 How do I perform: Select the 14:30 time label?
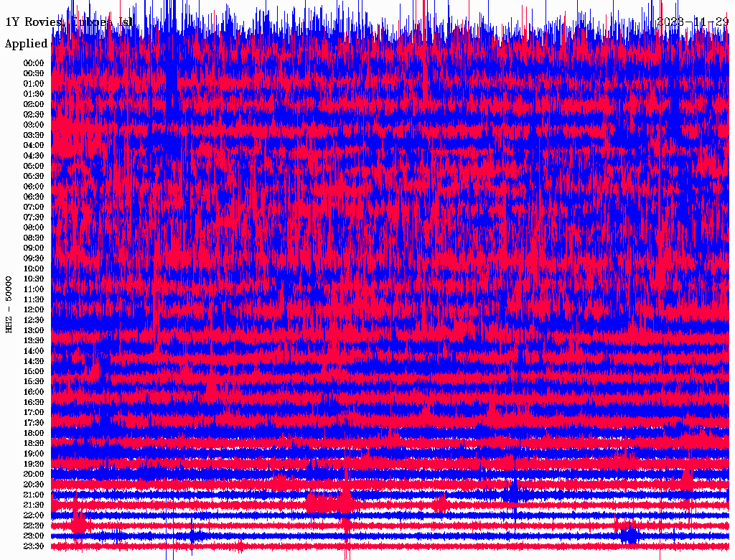[x=34, y=362]
